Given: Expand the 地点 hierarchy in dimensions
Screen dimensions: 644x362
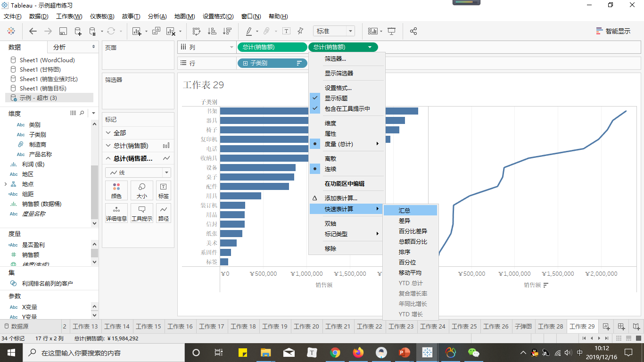Looking at the screenshot, I should click(x=5, y=184).
